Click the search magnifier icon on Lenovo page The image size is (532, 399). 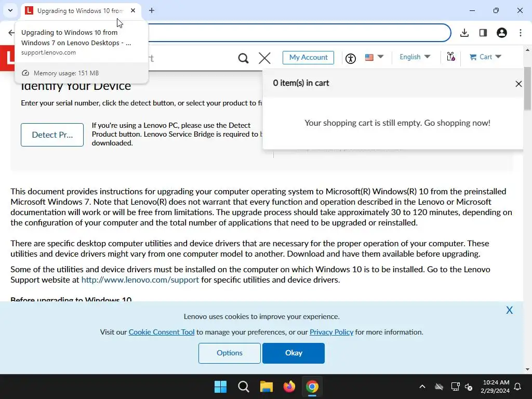(x=243, y=58)
